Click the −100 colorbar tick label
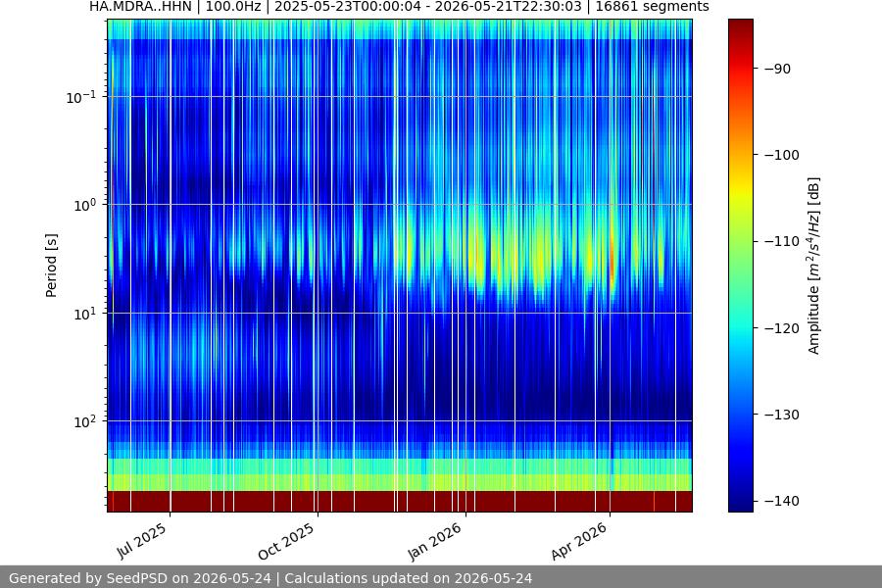Screen dimensions: 882x588 782,155
